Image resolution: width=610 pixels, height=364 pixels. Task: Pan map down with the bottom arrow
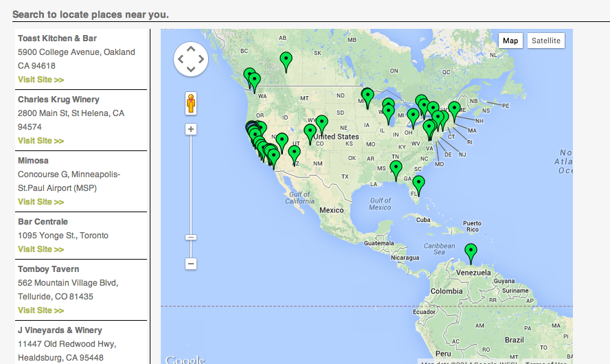point(191,69)
